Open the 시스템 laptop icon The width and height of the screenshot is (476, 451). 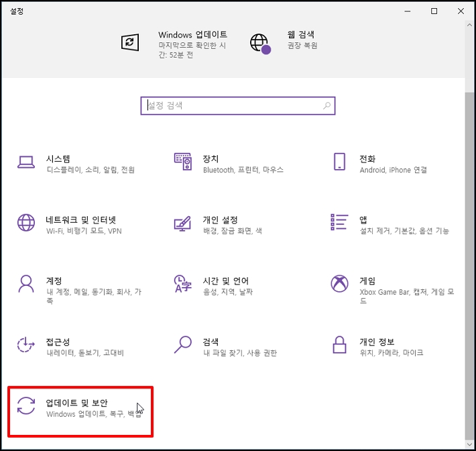tap(26, 162)
